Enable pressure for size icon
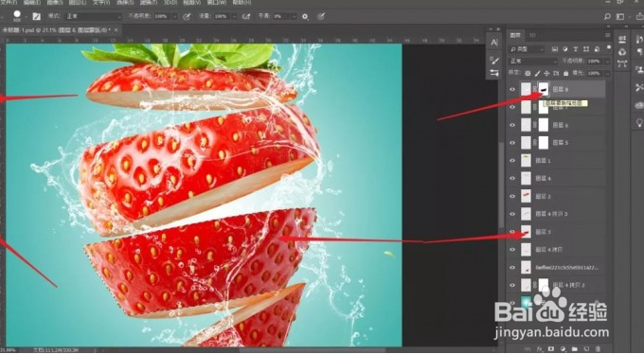Screen dimensions: 644x354 click(321, 16)
